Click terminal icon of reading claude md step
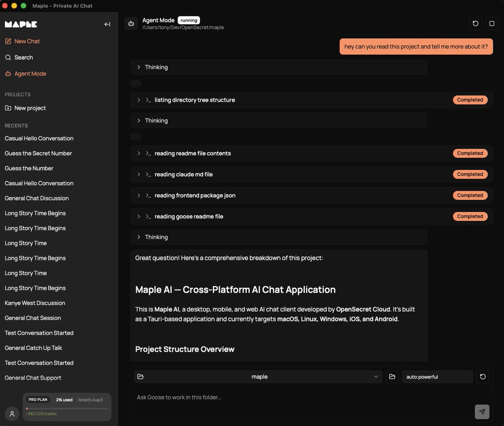 [x=148, y=174]
